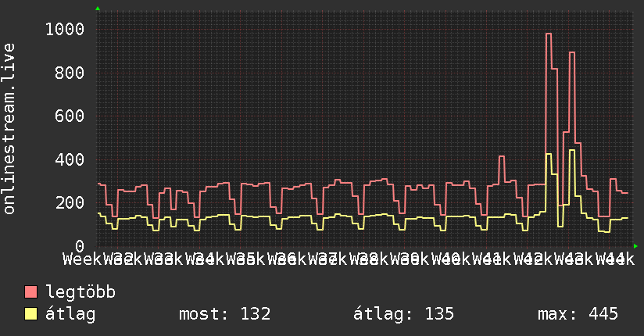The image size is (644, 336).
Task: Click the 'max: 445' statistic
Action: pos(578,314)
